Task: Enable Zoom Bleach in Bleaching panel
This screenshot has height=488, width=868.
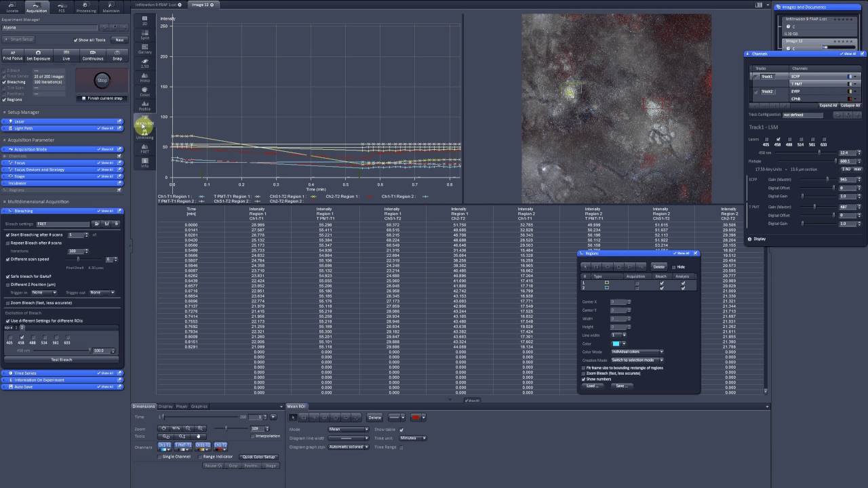Action: (7, 302)
